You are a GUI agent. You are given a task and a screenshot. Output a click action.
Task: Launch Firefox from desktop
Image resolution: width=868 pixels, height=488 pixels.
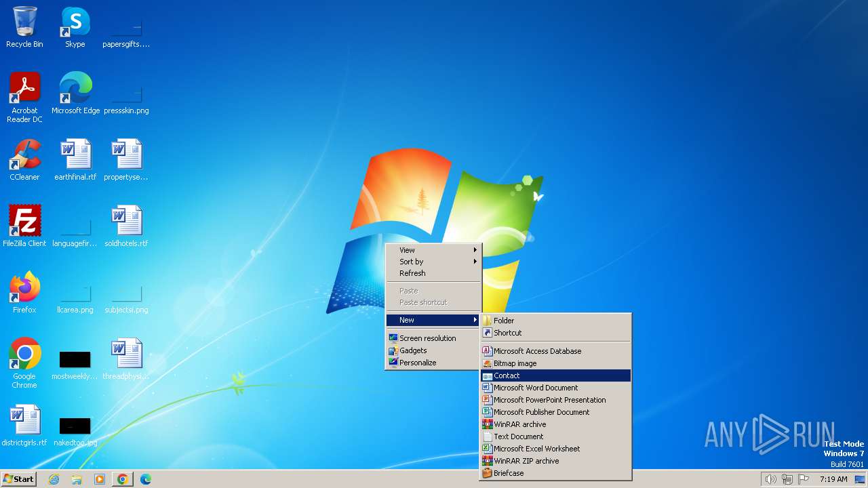point(24,293)
